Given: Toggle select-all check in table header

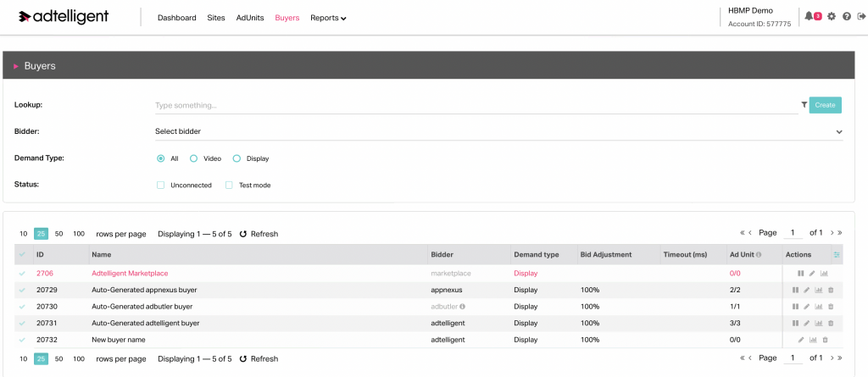Looking at the screenshot, I should click(x=22, y=255).
